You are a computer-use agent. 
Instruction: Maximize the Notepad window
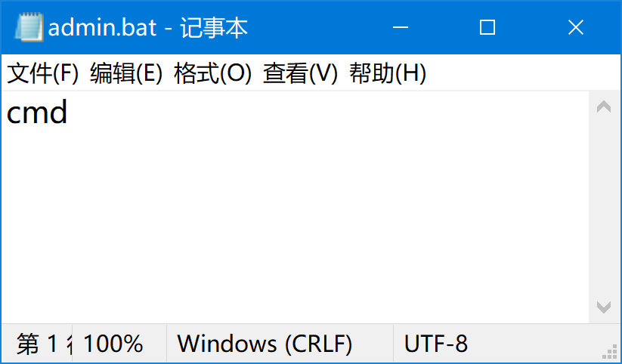[x=487, y=27]
